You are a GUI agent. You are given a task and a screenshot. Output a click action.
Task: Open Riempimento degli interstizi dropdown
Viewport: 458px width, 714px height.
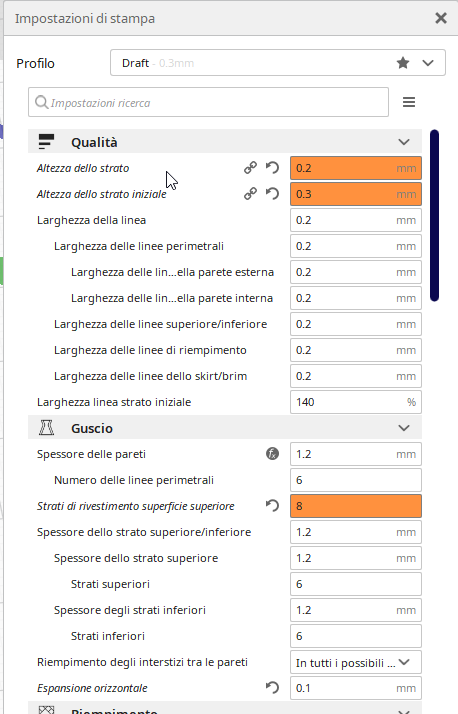pos(356,662)
